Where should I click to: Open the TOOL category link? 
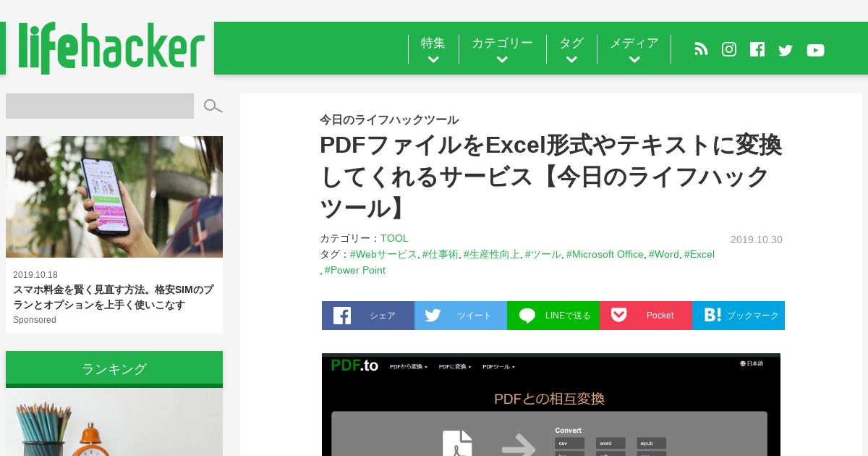[394, 238]
